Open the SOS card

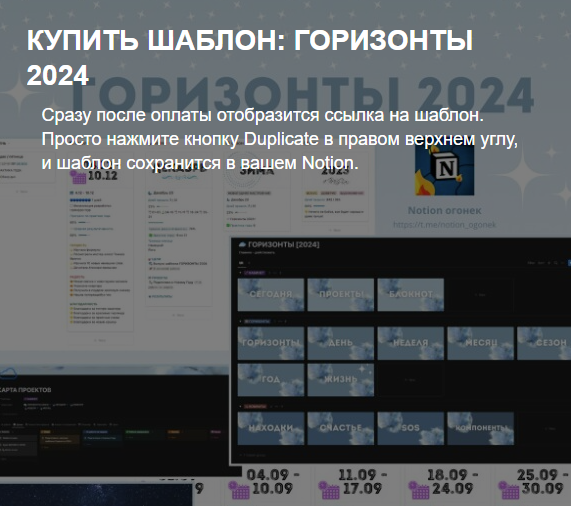click(410, 428)
